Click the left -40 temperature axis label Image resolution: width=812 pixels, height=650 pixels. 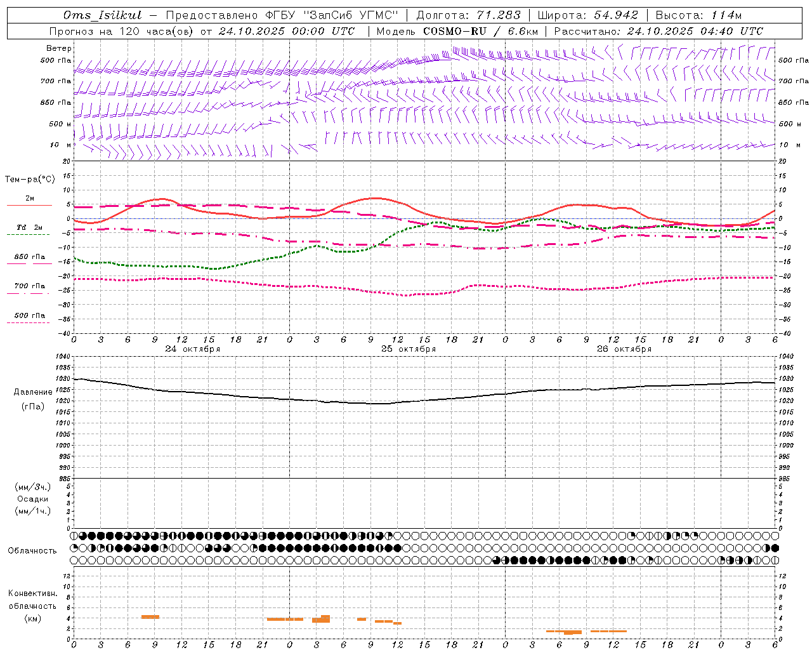65,333
